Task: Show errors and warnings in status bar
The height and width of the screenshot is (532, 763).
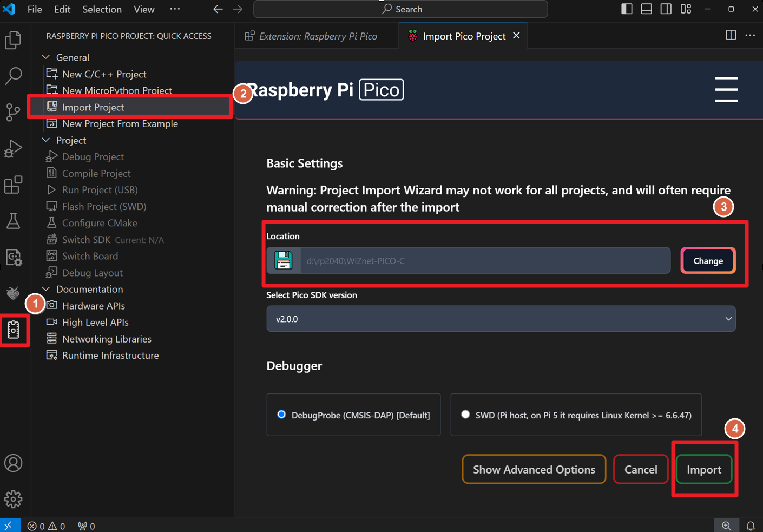Action: (46, 526)
